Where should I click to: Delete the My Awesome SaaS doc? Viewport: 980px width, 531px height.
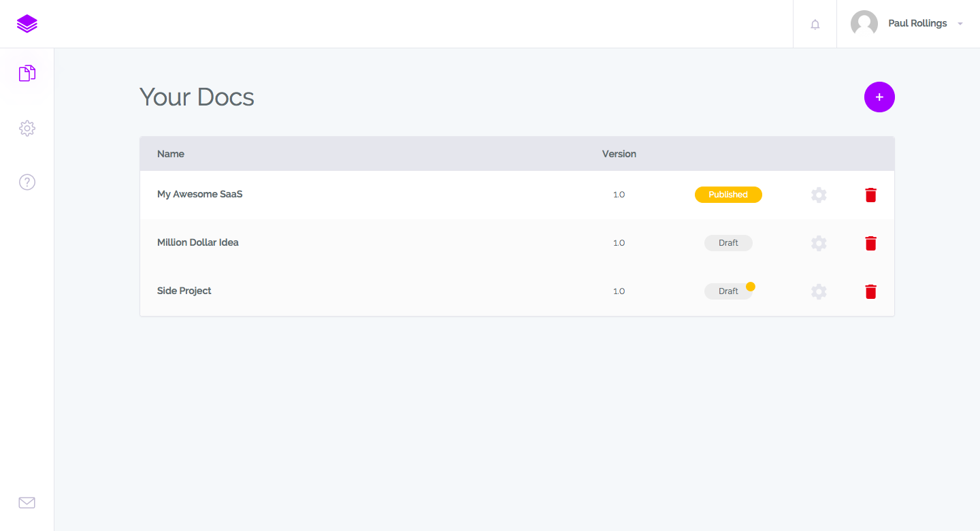tap(870, 195)
